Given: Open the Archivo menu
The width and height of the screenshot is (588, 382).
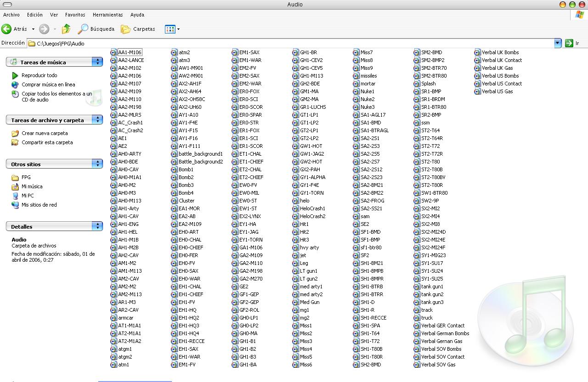Looking at the screenshot, I should point(11,15).
